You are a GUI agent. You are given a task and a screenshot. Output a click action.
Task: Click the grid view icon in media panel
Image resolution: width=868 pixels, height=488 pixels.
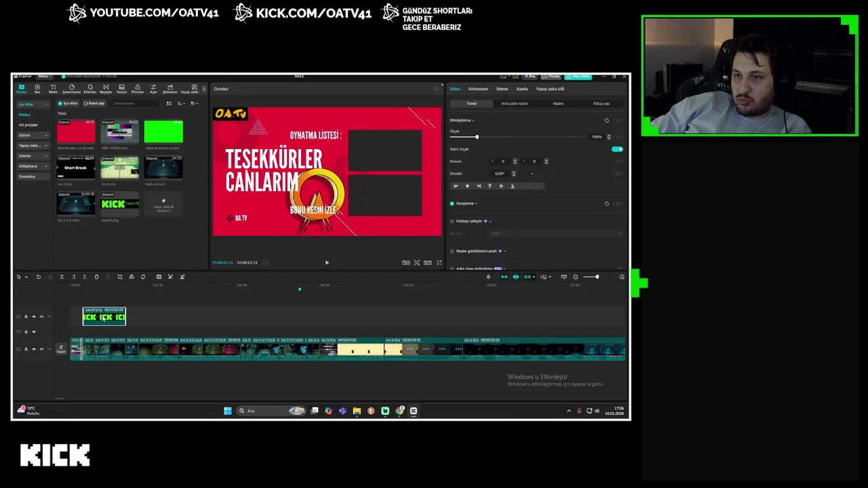pyautogui.click(x=169, y=104)
